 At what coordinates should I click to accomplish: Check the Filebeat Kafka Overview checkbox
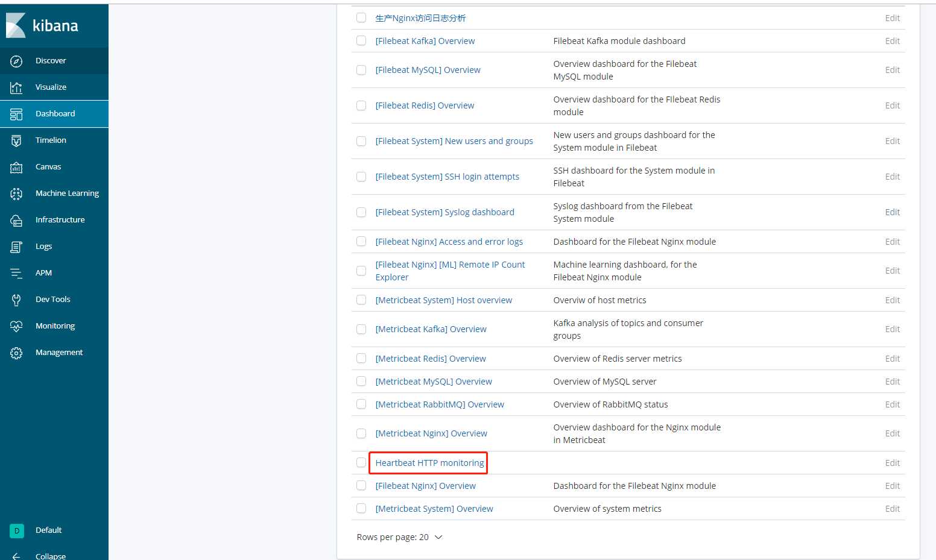point(361,40)
